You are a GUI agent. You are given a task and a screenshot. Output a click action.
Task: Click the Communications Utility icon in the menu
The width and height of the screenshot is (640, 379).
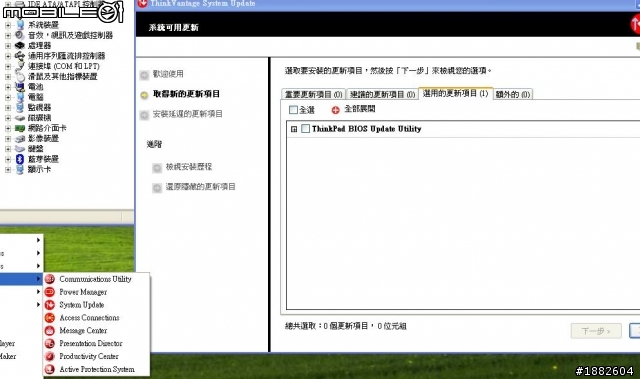(50, 279)
